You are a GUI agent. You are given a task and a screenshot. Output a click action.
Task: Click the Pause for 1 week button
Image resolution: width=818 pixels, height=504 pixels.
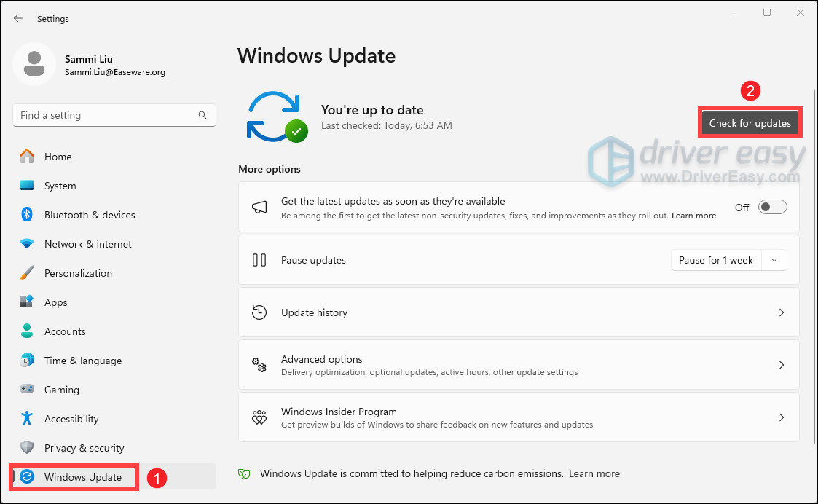tap(715, 260)
